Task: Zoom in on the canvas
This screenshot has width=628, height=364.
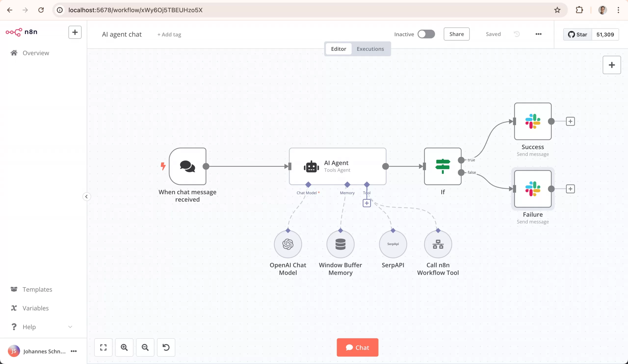Action: tap(124, 347)
